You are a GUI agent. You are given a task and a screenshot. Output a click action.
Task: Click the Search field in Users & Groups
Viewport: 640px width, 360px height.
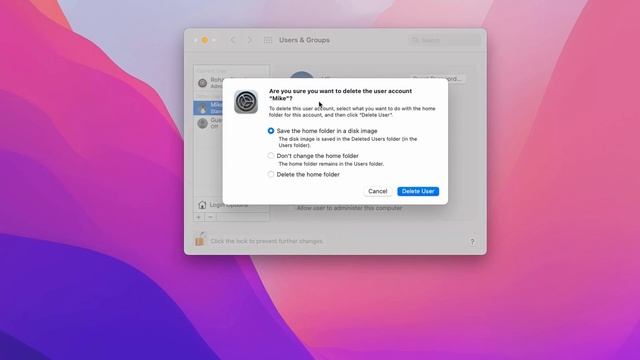point(444,40)
